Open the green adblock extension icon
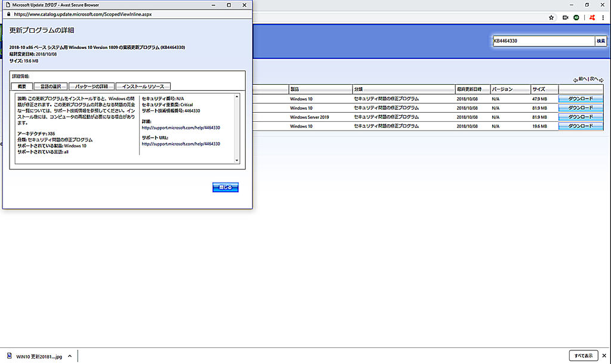 point(576,17)
